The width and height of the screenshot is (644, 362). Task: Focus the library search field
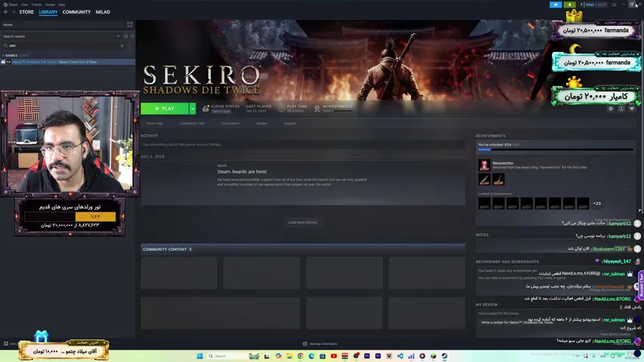[63, 45]
